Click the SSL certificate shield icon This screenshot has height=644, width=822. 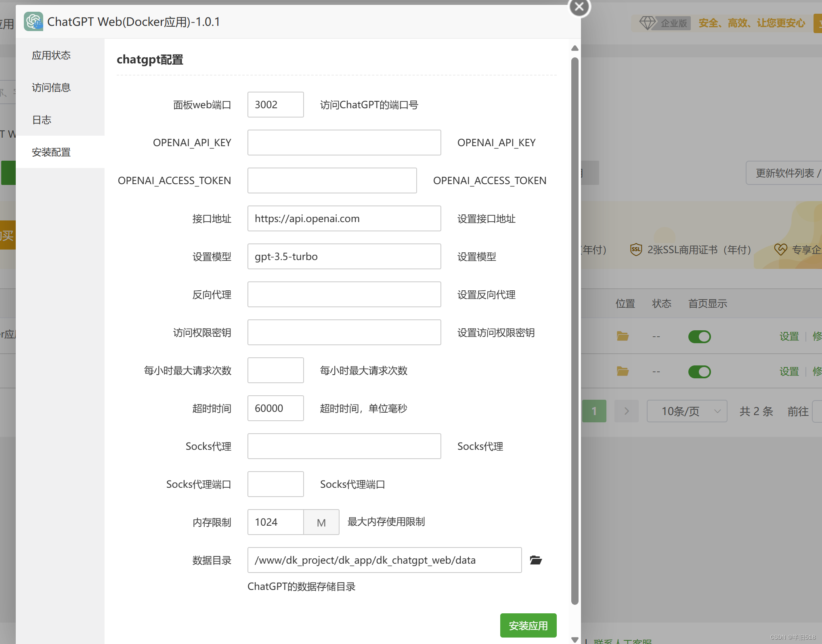pos(636,250)
